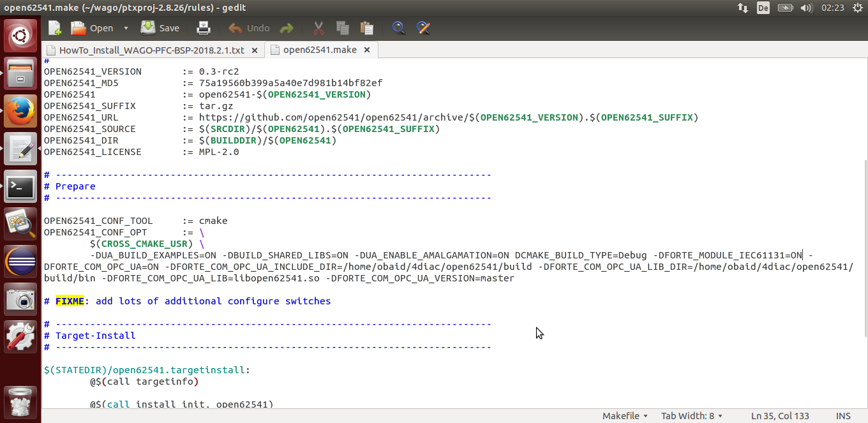Change Tab Width setting in status bar
The height and width of the screenshot is (423, 868).
point(692,416)
